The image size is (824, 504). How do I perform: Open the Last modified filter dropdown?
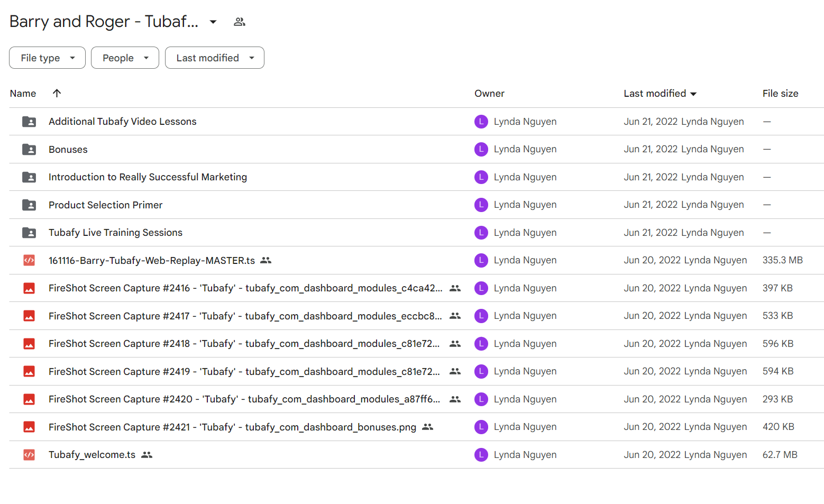pos(214,58)
